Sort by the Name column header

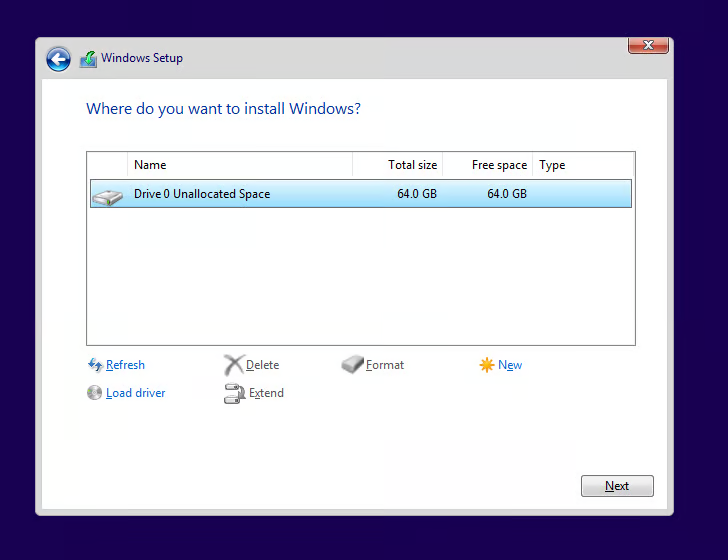point(240,165)
